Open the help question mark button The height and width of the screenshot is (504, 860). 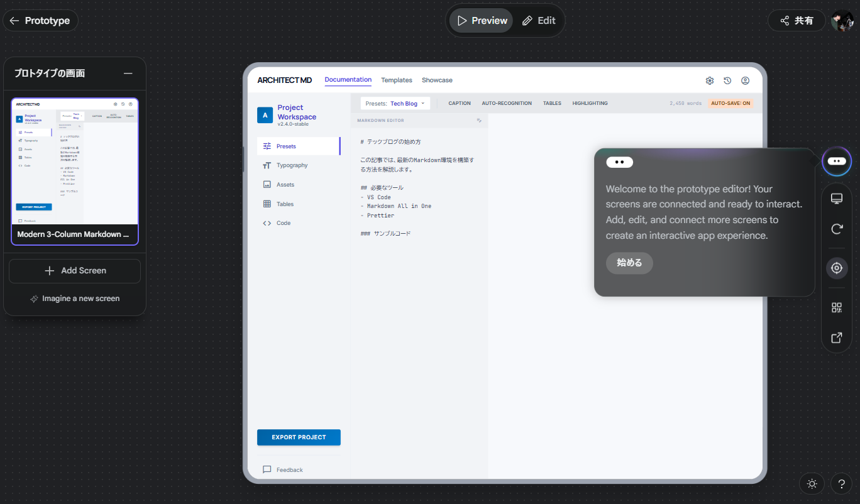[x=841, y=484]
